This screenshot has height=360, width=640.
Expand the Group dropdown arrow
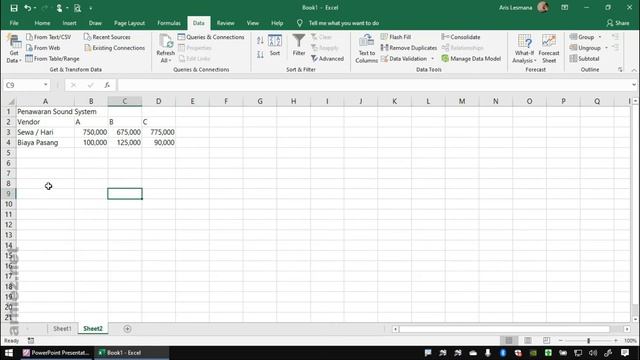click(600, 37)
